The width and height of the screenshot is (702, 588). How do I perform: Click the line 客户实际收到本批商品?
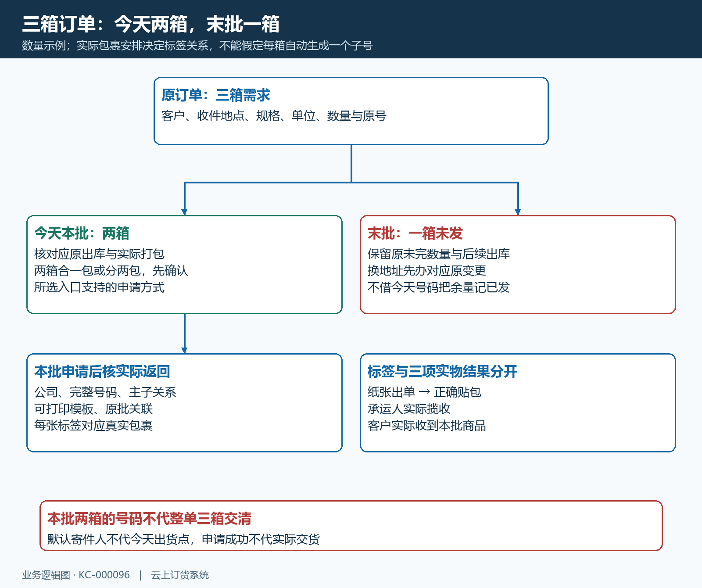pyautogui.click(x=427, y=426)
